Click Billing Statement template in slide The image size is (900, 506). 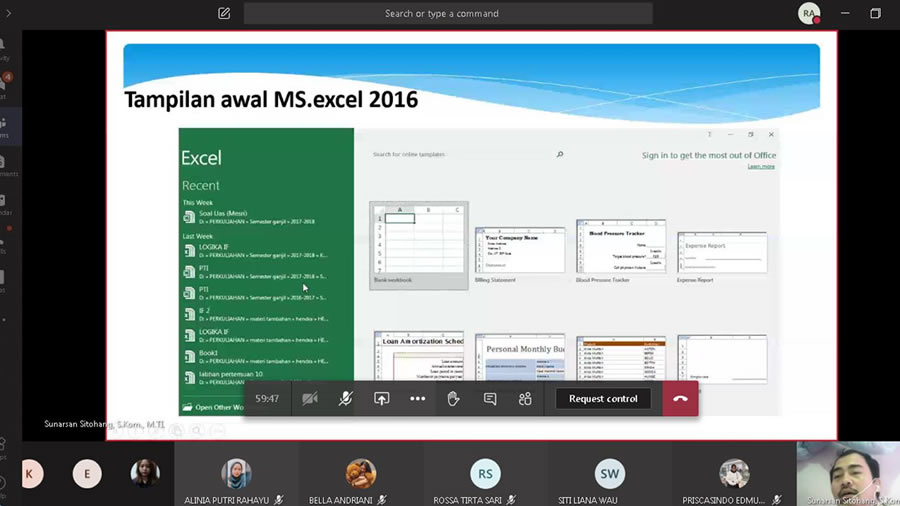(520, 255)
